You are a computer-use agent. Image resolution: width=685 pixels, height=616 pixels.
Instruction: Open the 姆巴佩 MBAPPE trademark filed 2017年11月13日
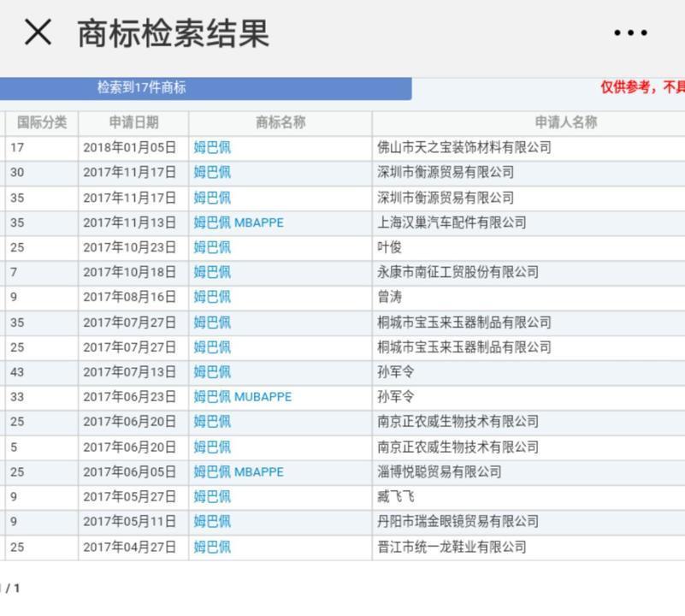point(240,222)
